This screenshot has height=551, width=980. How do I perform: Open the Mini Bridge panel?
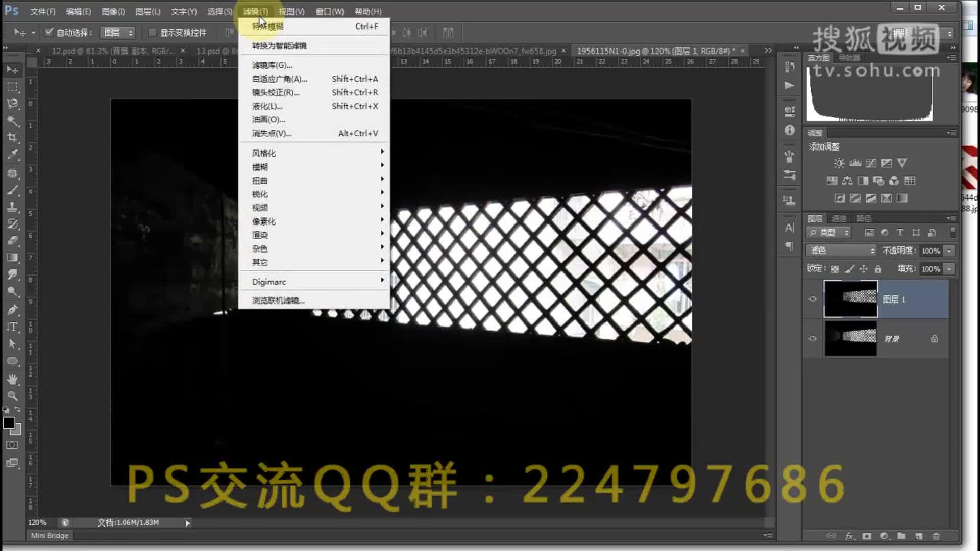tap(50, 535)
